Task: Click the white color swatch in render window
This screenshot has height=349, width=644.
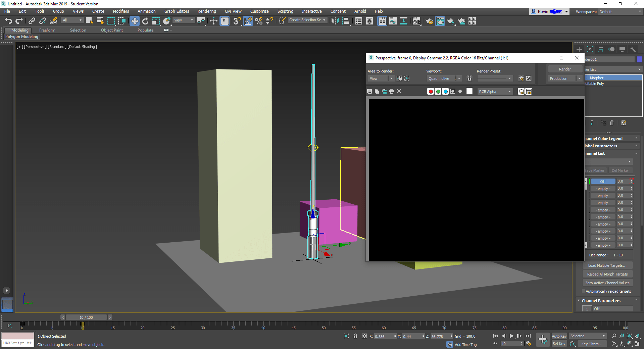Action: (469, 91)
